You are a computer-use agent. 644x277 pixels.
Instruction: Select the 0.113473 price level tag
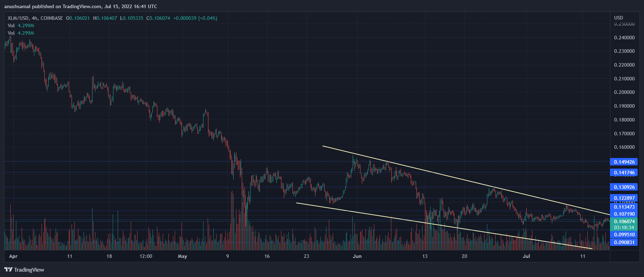tap(624, 207)
